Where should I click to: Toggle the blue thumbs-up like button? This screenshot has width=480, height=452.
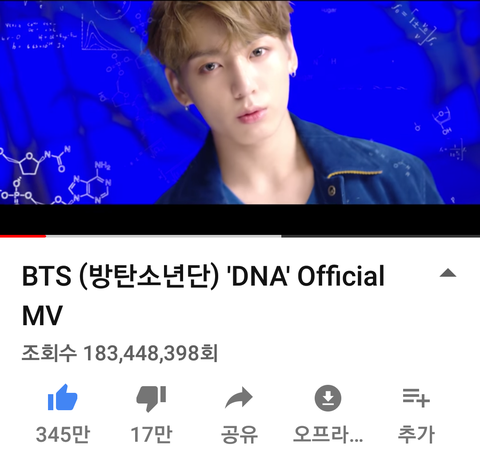[x=62, y=397]
